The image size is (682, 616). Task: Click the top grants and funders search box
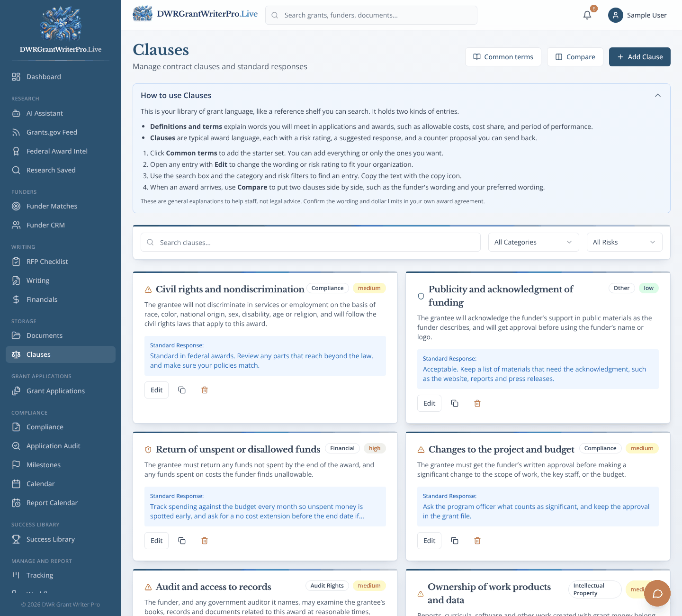(x=371, y=15)
